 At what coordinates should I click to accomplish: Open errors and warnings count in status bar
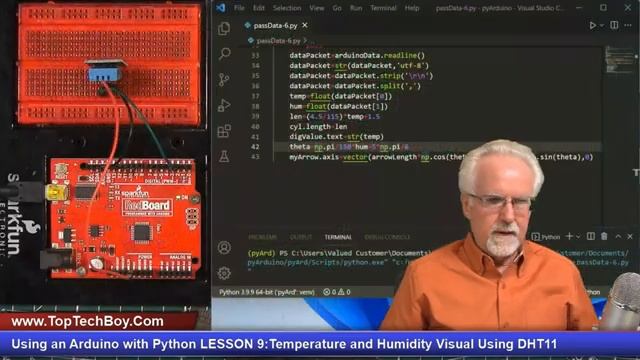coord(337,292)
